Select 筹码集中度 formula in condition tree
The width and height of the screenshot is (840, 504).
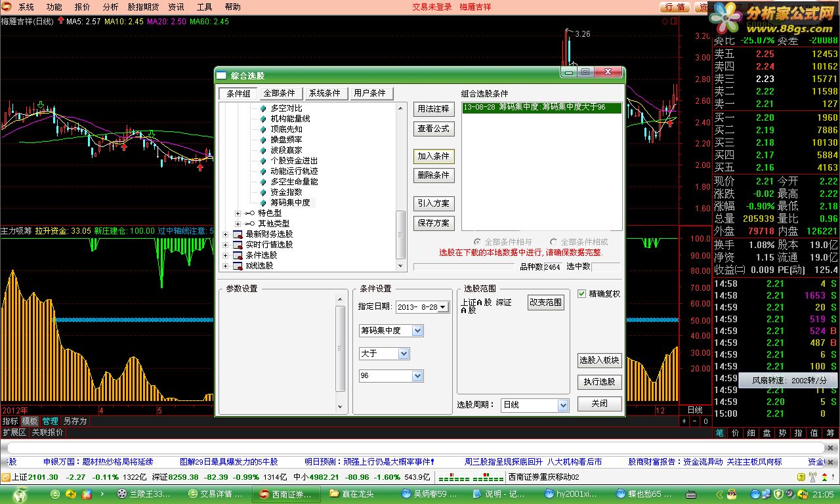pos(290,203)
